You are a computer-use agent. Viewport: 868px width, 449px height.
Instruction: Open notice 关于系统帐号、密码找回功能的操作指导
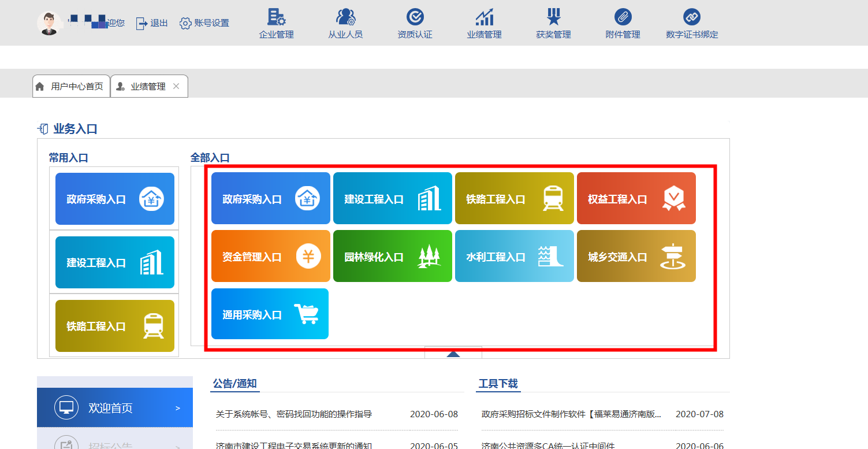[294, 414]
